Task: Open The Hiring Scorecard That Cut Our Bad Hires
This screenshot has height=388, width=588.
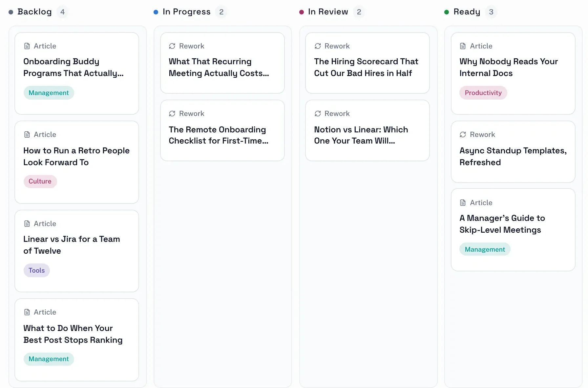Action: (366, 68)
